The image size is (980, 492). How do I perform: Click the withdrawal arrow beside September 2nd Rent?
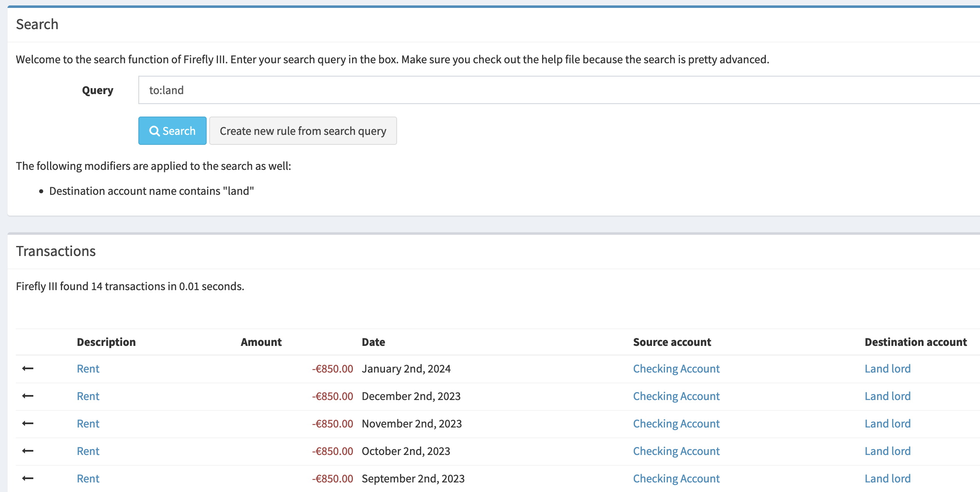[27, 478]
